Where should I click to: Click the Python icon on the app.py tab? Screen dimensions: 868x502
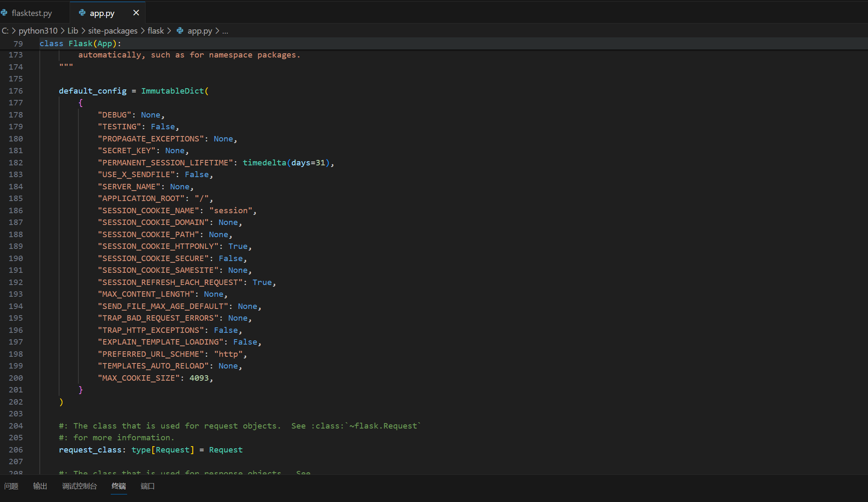click(82, 13)
